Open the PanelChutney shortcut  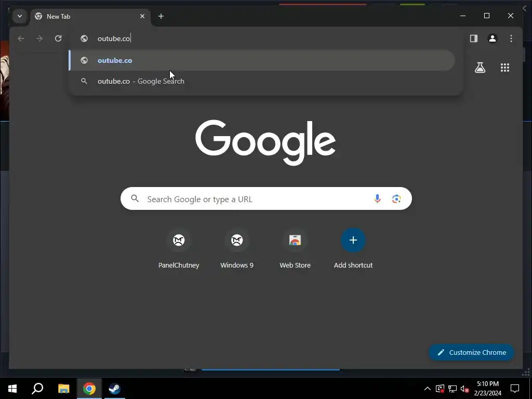coord(179,249)
